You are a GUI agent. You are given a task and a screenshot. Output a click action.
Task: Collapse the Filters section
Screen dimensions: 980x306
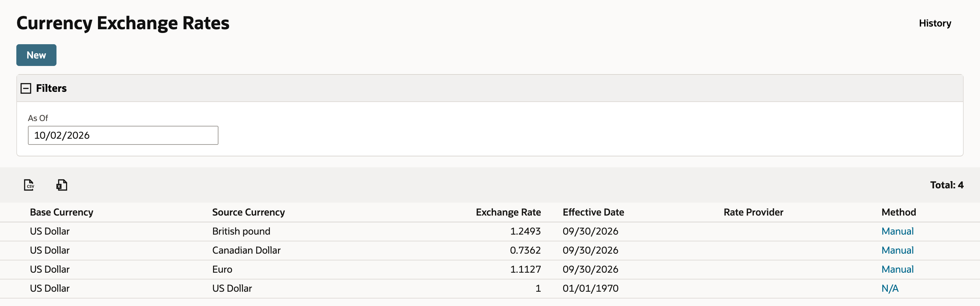[26, 88]
